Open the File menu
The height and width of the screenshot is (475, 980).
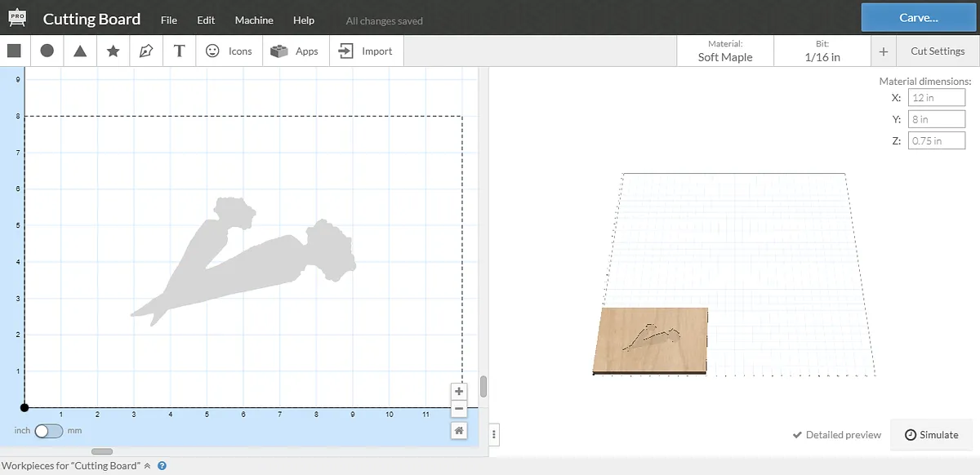point(168,20)
